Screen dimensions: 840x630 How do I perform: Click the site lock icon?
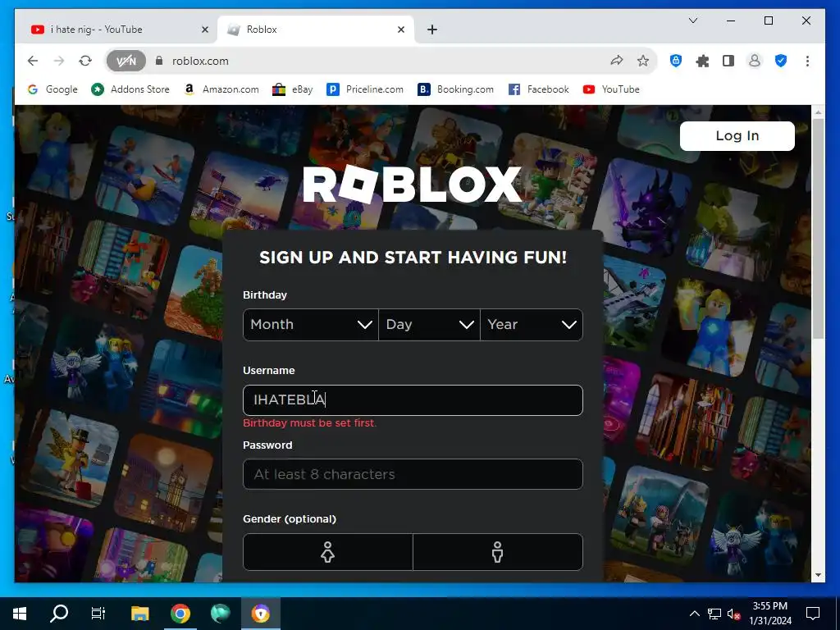[158, 61]
